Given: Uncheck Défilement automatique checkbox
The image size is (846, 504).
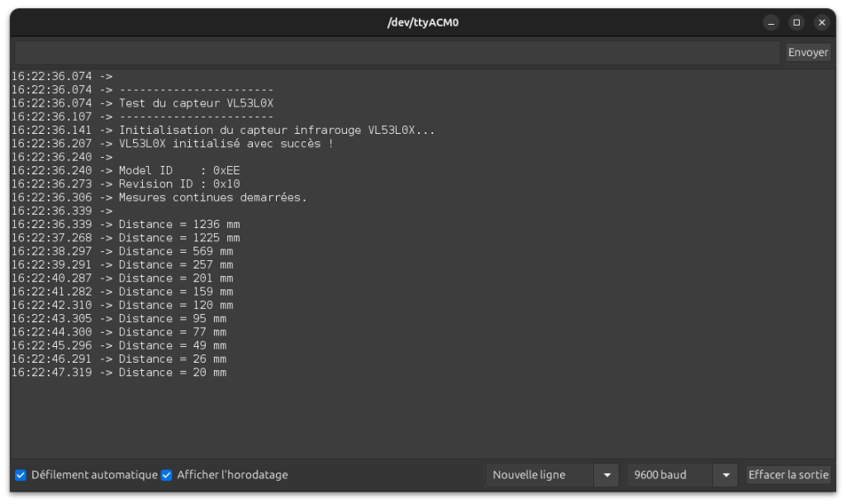Looking at the screenshot, I should click(21, 475).
